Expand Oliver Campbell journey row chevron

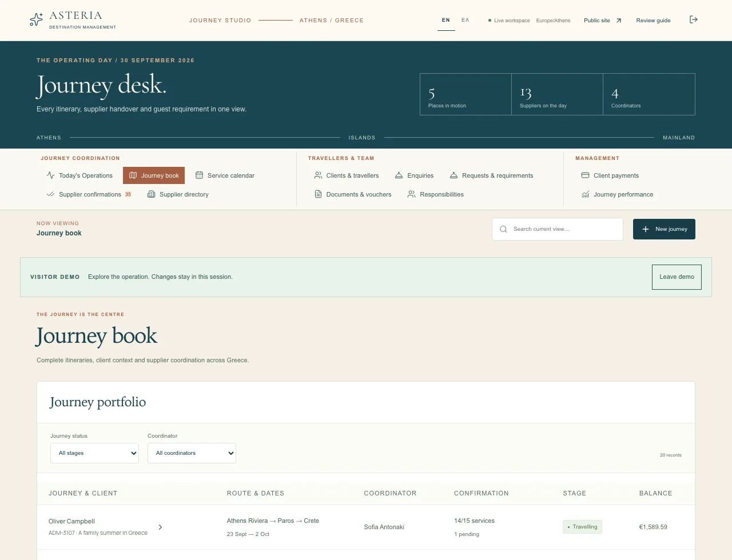point(160,527)
